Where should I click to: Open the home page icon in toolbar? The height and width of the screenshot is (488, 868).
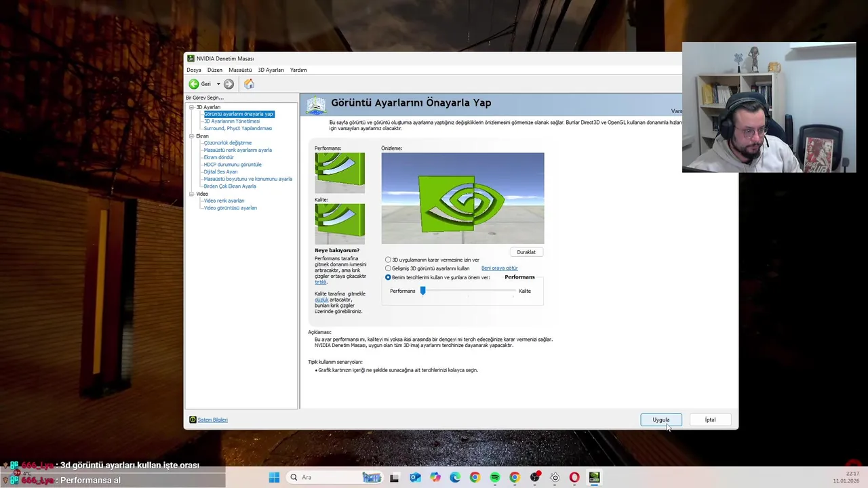[249, 84]
